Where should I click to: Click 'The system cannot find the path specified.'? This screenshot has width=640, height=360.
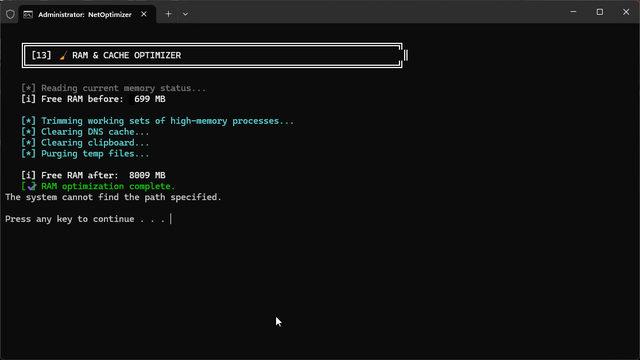113,197
